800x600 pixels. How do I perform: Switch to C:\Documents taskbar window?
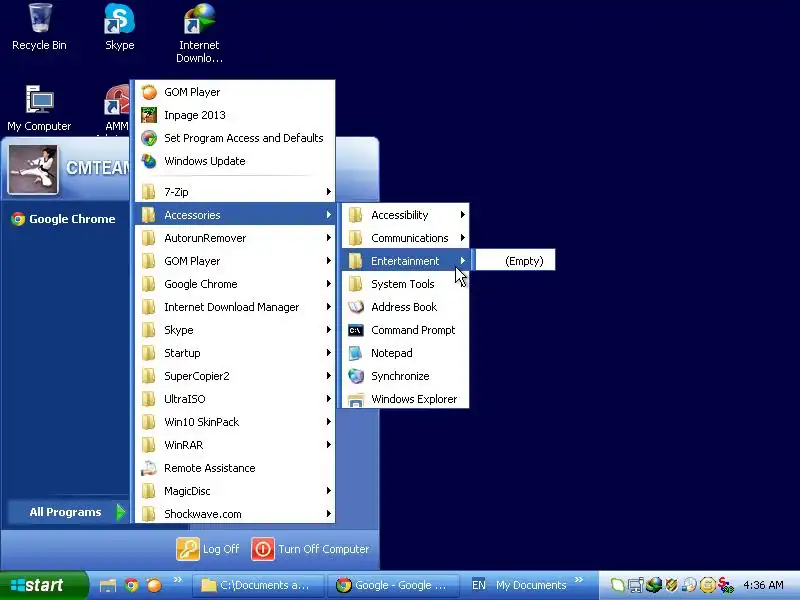tap(258, 585)
